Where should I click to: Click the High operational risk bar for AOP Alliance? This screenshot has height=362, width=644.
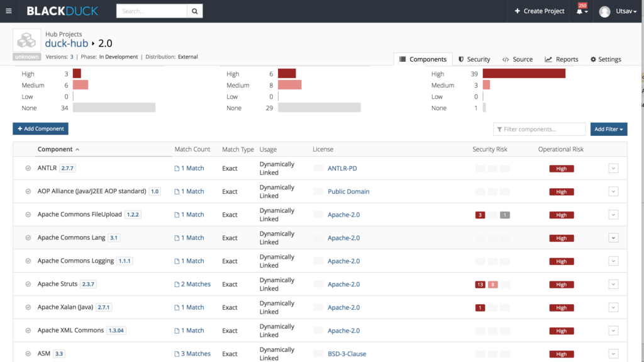(x=561, y=192)
